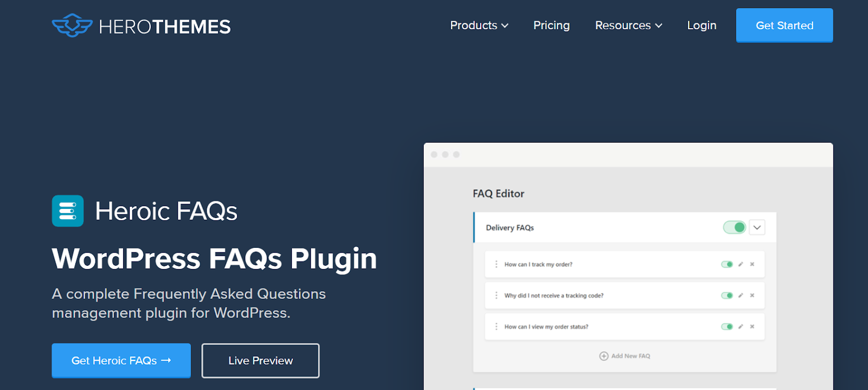Switch off the 'Why did I not receive a tracking code?' toggle

(x=727, y=296)
